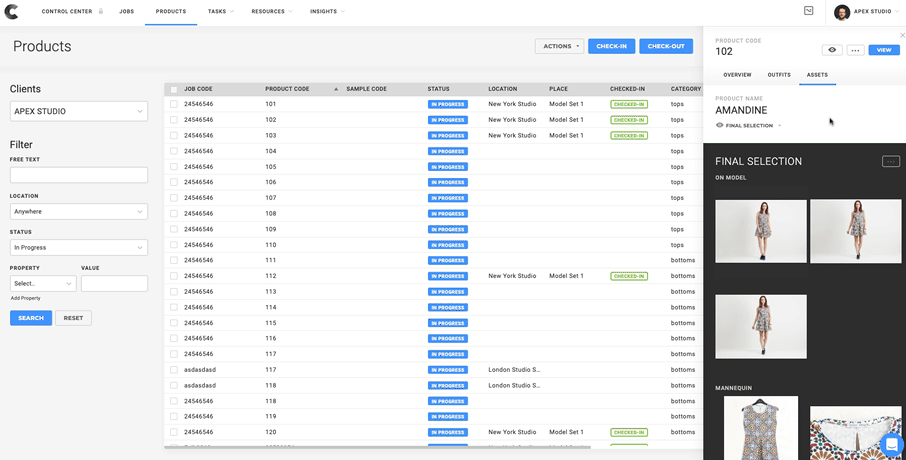
Task: Check the box for product code 101
Action: pyautogui.click(x=174, y=104)
